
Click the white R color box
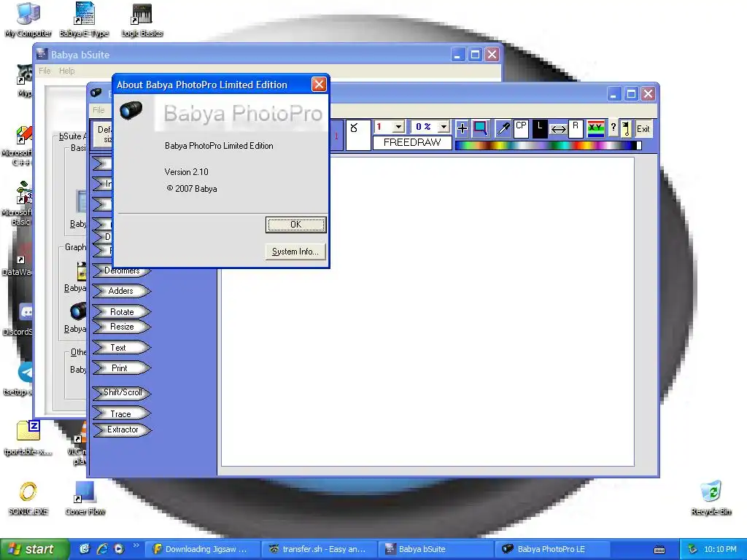click(x=576, y=128)
